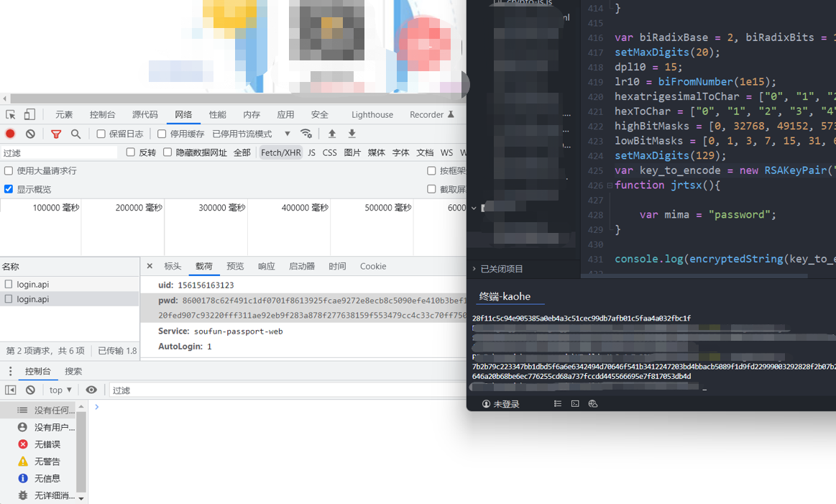This screenshot has height=504, width=836.
Task: Check the invert filter checkbox
Action: [x=131, y=152]
